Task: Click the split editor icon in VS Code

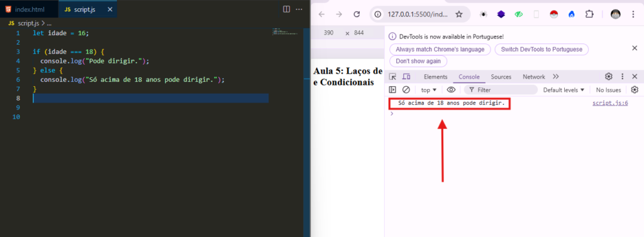Action: [287, 9]
